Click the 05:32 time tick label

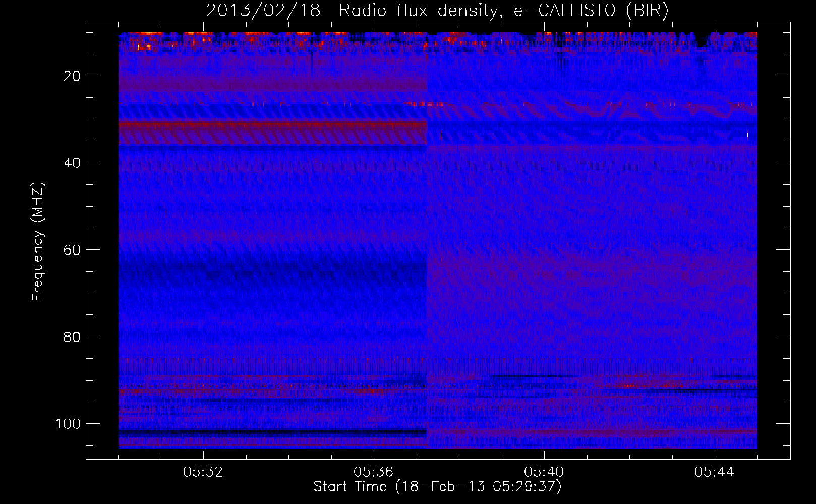click(x=203, y=472)
